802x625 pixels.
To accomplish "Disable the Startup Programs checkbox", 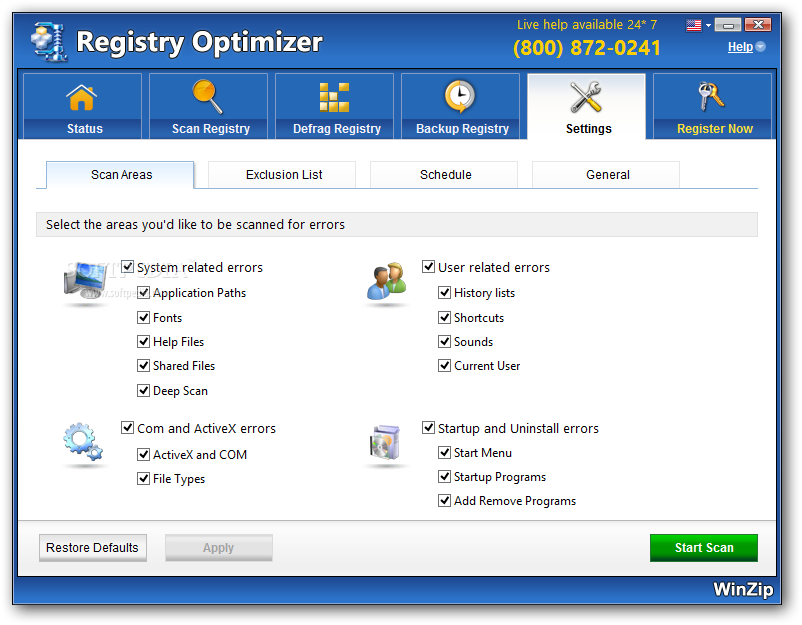I will (445, 477).
